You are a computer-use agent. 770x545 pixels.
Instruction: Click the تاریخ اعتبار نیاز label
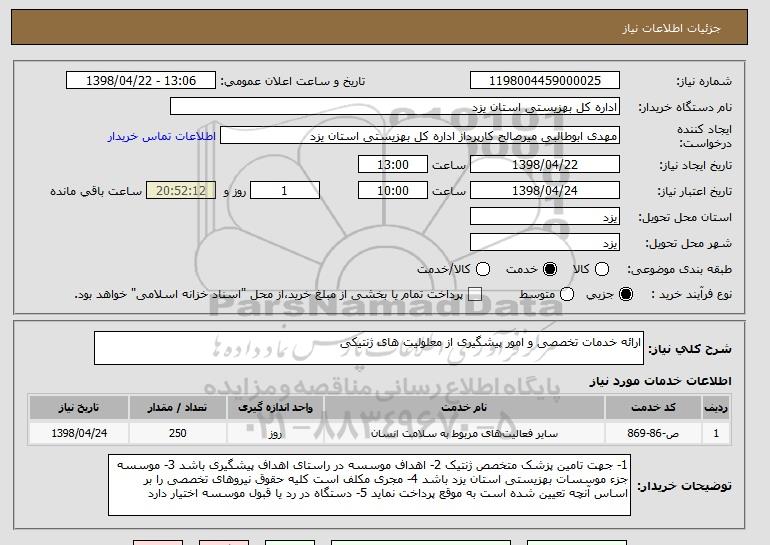[x=694, y=191]
